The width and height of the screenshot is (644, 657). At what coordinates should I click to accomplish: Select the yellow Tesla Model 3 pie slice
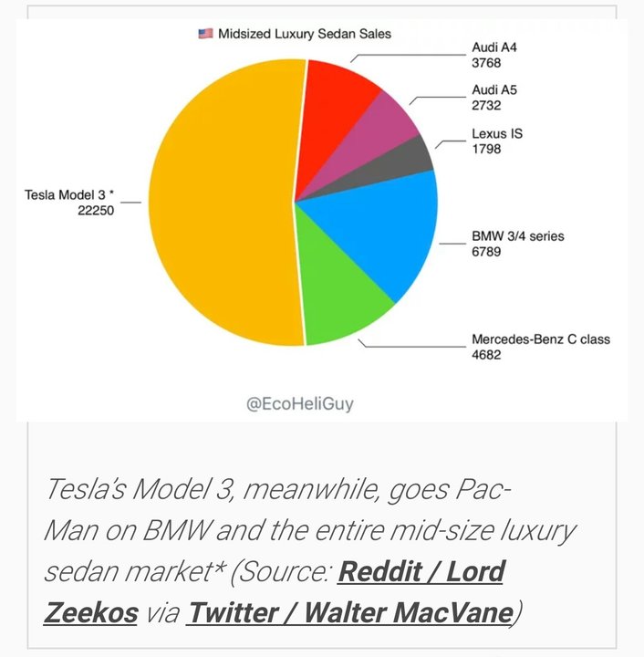tap(222, 203)
